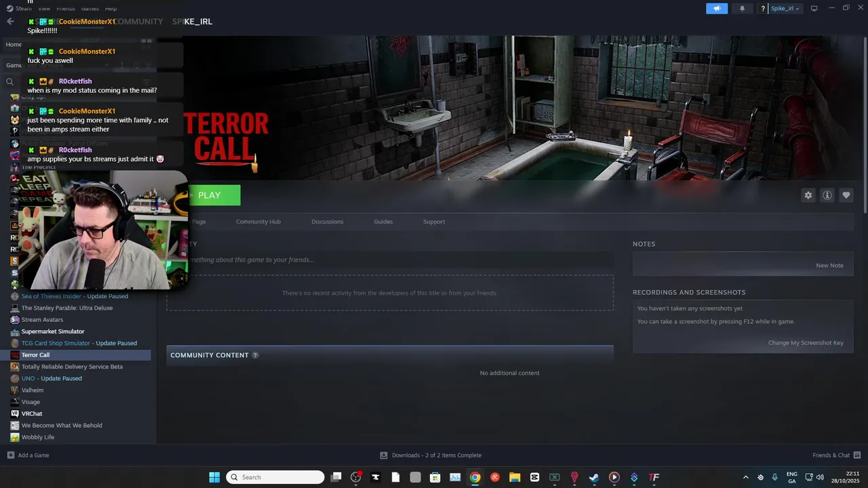
Task: Click the ENG GA language indicator
Action: point(791,477)
